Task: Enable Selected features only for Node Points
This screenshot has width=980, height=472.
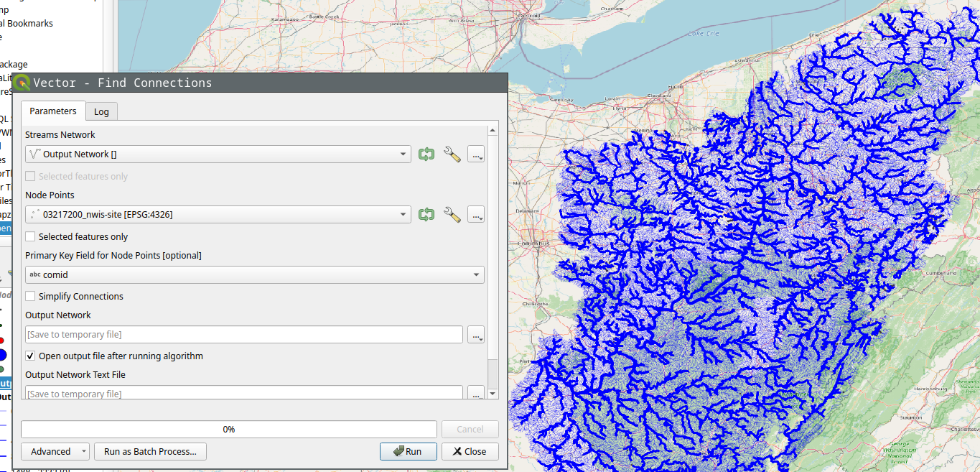Action: [x=31, y=236]
